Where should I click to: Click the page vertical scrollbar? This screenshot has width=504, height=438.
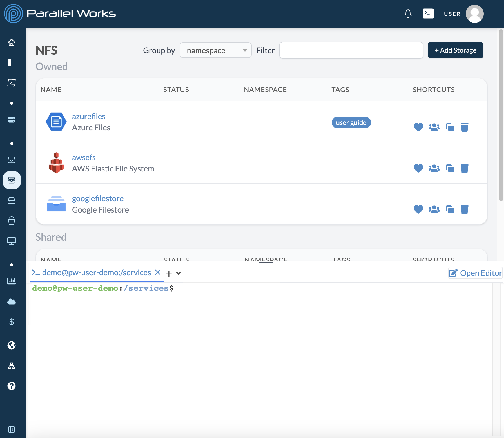click(501, 115)
